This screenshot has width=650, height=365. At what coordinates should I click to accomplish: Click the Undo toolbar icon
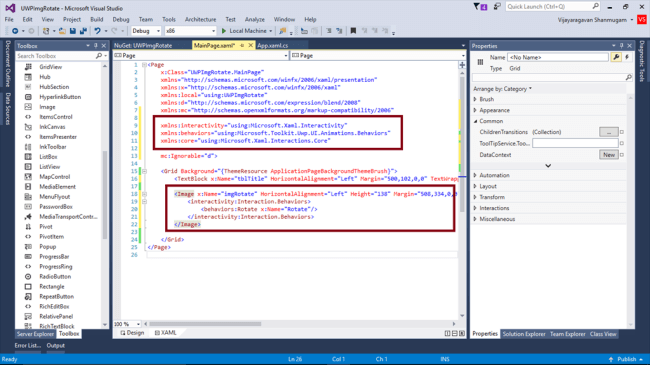[x=97, y=31]
